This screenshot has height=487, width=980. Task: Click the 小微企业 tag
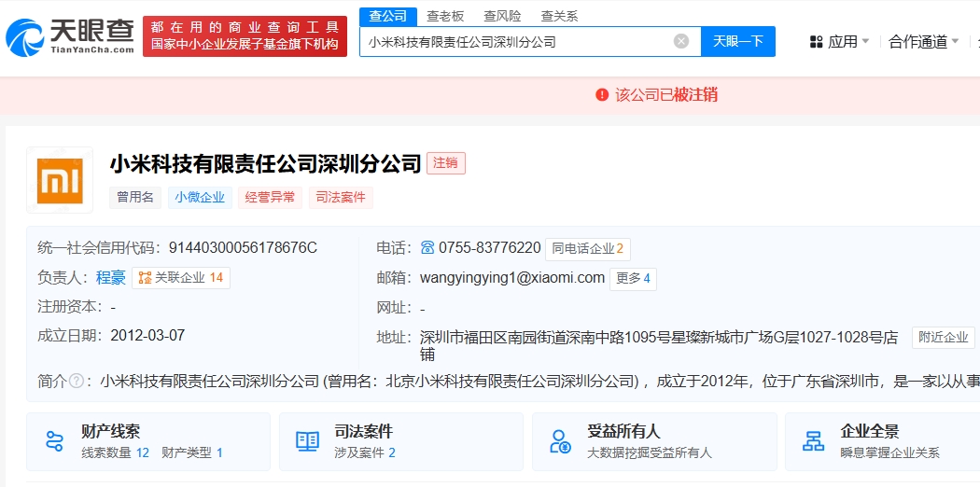(200, 197)
